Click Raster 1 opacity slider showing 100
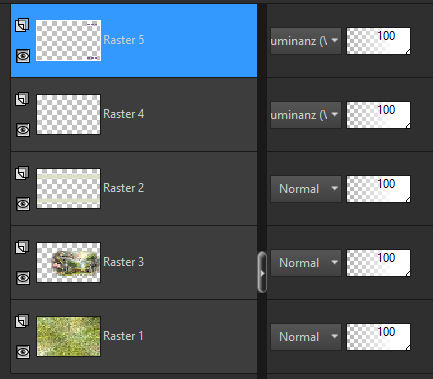Image resolution: width=433 pixels, height=379 pixels. click(379, 337)
